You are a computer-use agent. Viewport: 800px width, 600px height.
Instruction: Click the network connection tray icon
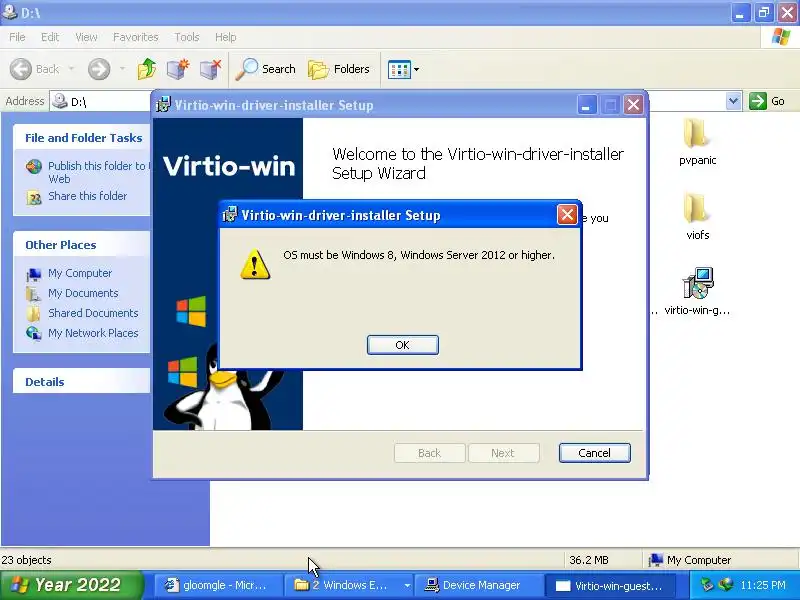726,585
